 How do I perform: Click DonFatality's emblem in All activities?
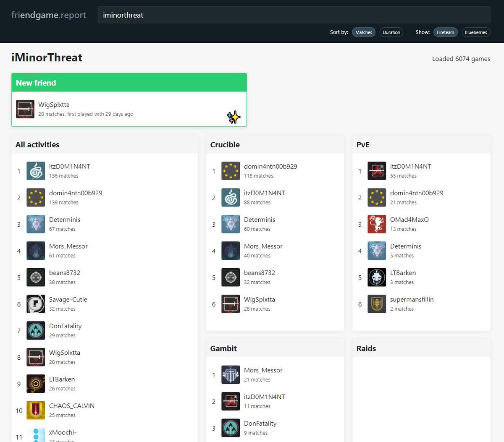36,331
